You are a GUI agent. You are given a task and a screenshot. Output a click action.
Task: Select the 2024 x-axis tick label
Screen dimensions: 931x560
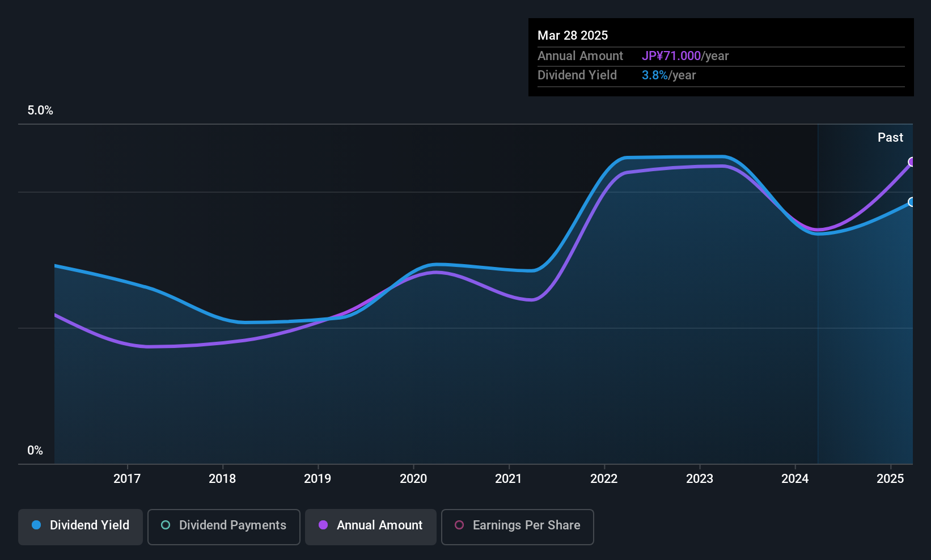[795, 479]
